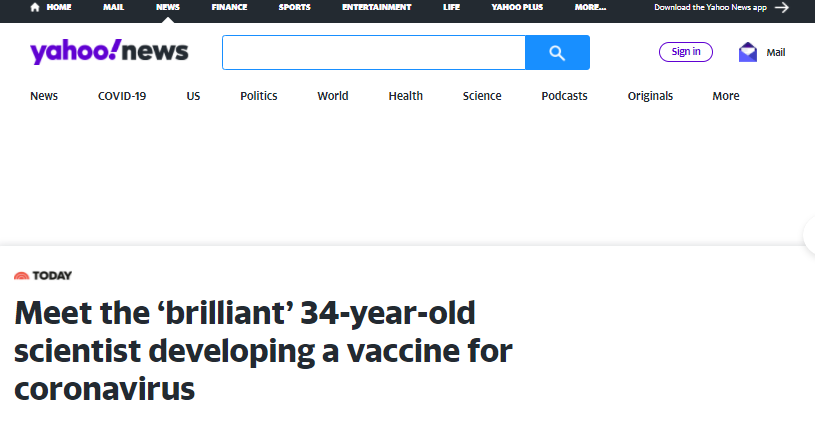Open SPORTS in the top bar

click(294, 7)
